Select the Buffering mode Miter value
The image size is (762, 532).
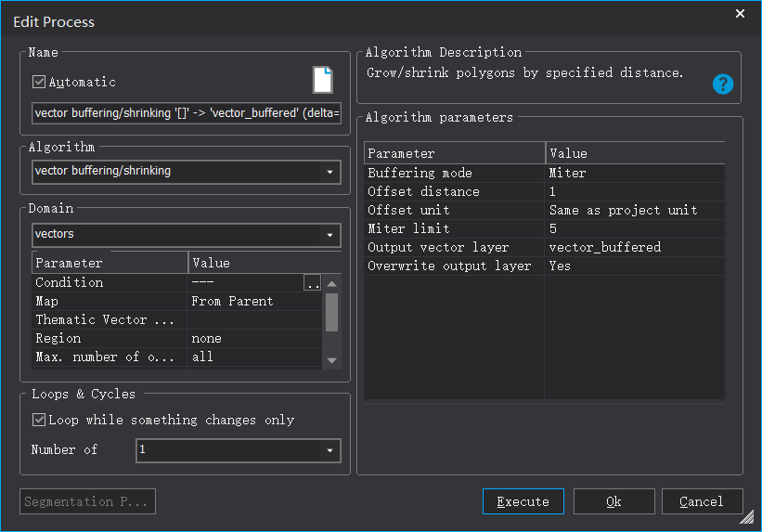point(635,173)
